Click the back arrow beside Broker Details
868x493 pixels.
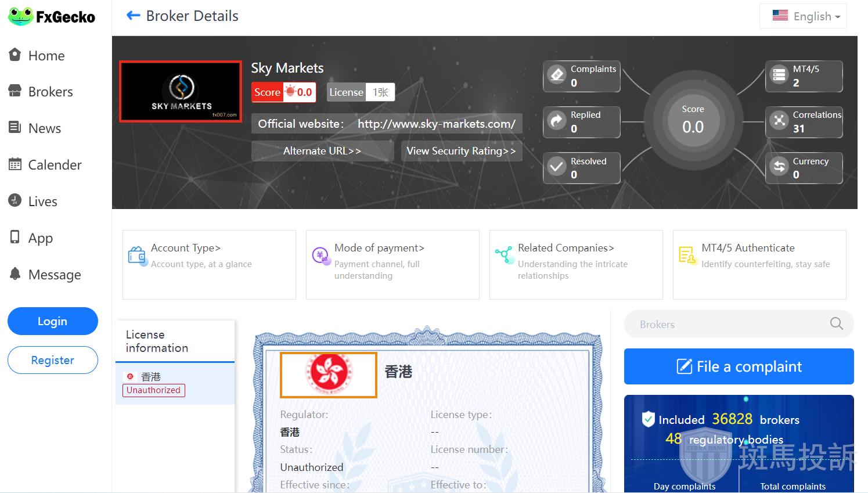[x=133, y=16]
